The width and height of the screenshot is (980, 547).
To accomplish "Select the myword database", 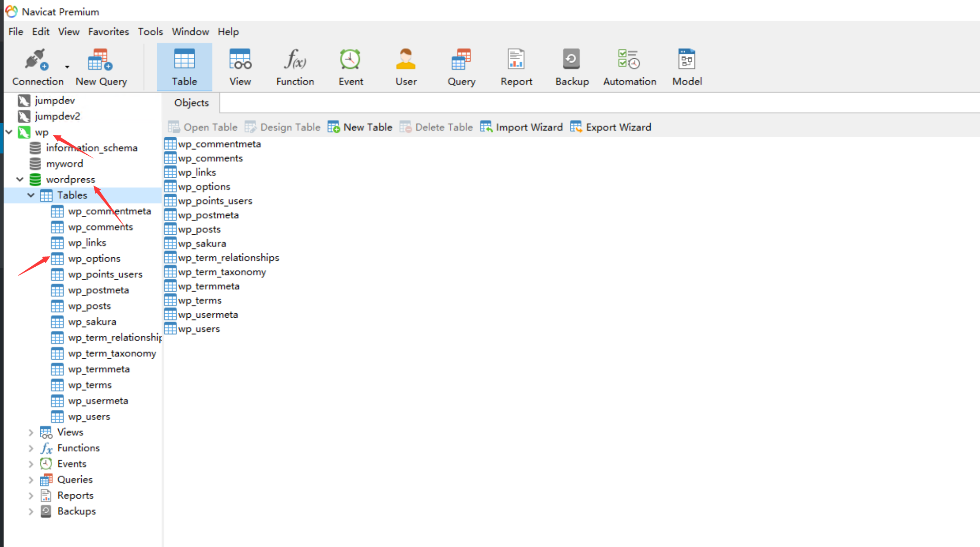I will coord(65,163).
